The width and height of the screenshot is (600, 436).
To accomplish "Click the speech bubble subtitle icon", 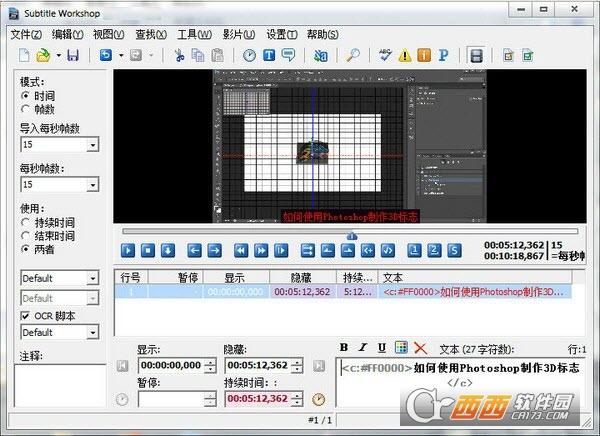I will [x=288, y=56].
